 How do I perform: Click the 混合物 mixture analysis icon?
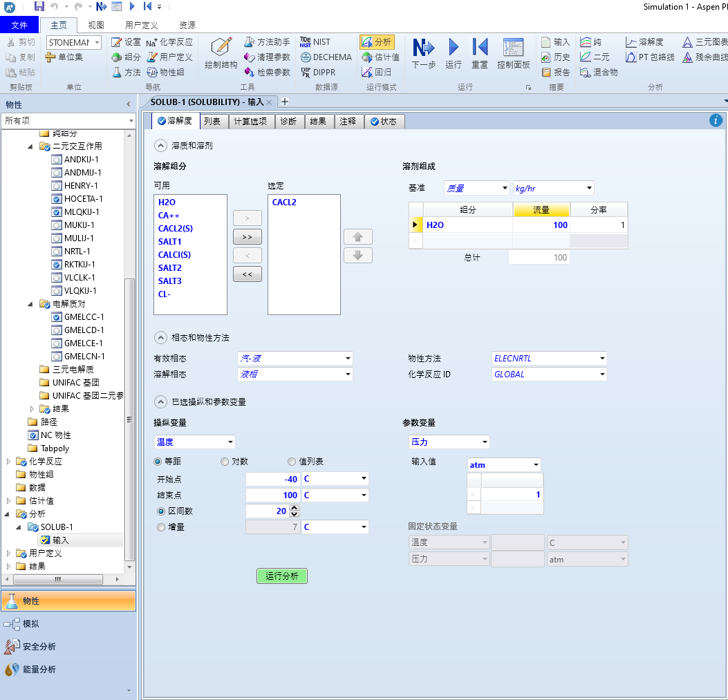[x=599, y=73]
